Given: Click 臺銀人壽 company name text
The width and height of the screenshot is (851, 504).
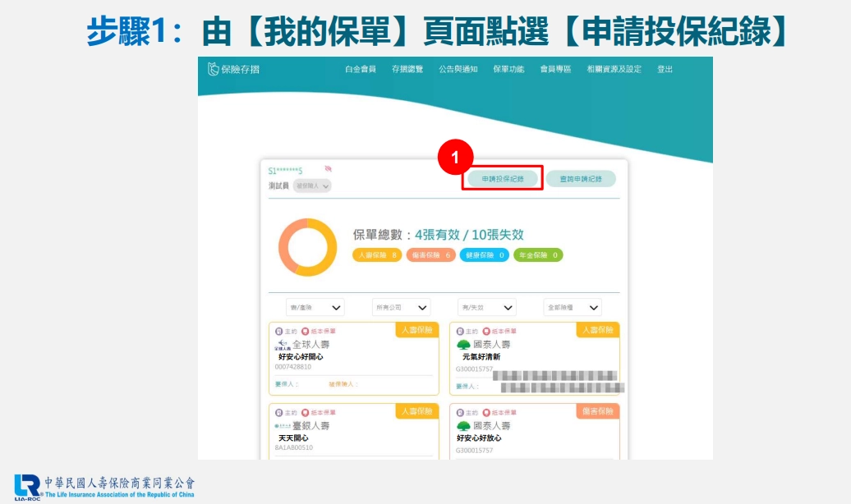Looking at the screenshot, I should pos(311,426).
